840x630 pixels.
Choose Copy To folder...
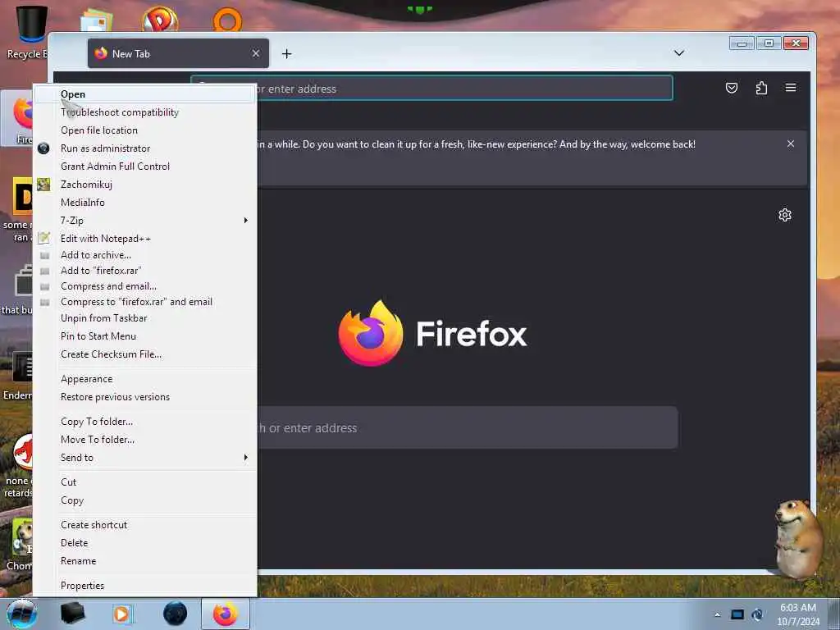pos(144,422)
